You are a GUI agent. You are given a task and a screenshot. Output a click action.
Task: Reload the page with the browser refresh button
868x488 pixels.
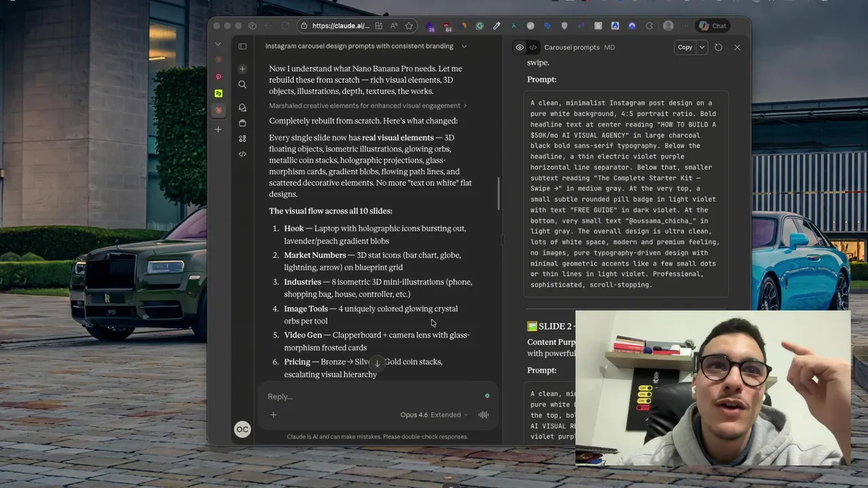coord(285,26)
